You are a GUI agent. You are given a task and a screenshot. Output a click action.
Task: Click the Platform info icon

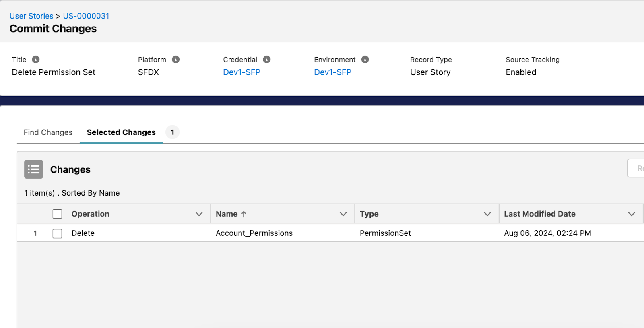tap(176, 60)
